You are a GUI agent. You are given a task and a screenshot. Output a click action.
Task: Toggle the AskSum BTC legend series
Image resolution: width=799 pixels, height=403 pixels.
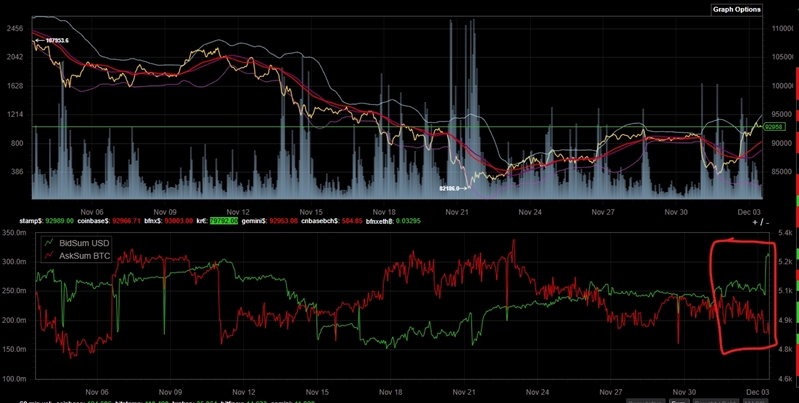coord(77,254)
